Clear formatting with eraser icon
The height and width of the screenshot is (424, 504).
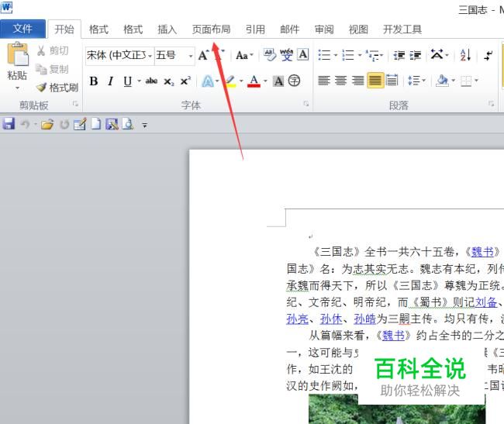270,55
